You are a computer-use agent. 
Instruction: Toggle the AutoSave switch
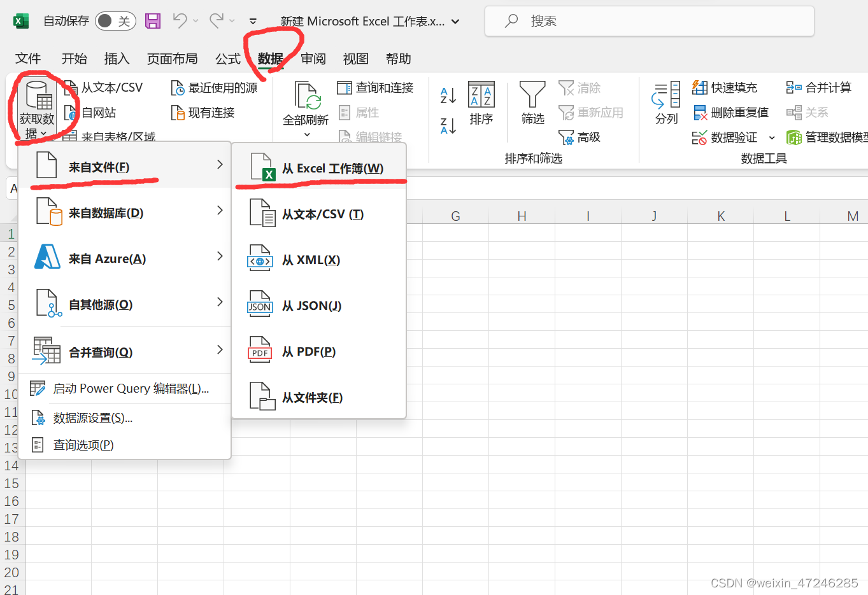pyautogui.click(x=115, y=21)
